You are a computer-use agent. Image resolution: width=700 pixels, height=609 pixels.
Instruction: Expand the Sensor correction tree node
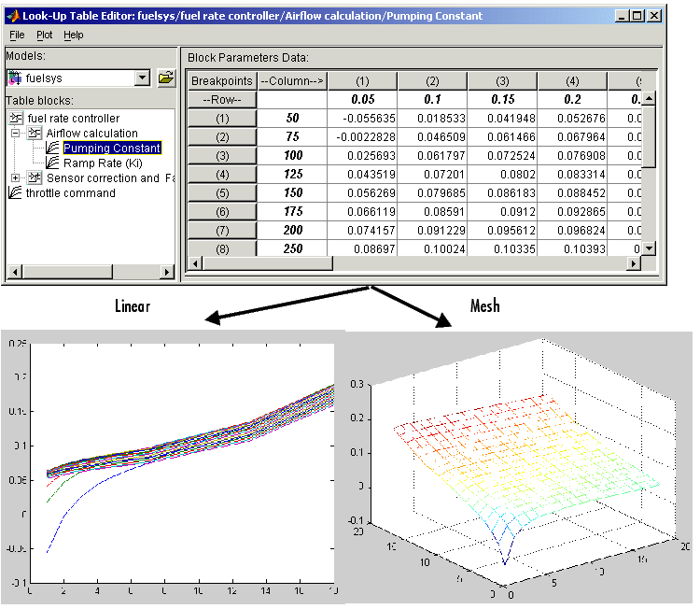pos(15,177)
